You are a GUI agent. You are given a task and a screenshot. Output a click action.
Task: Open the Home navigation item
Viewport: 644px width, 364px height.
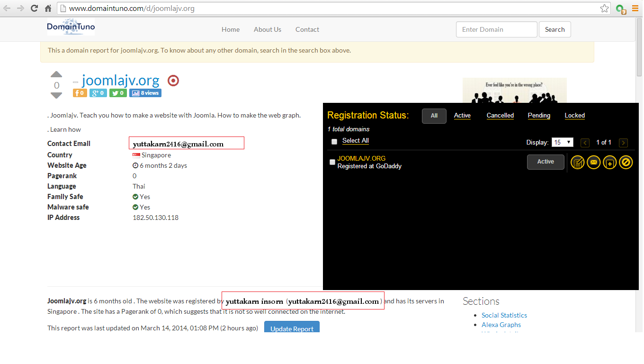231,29
